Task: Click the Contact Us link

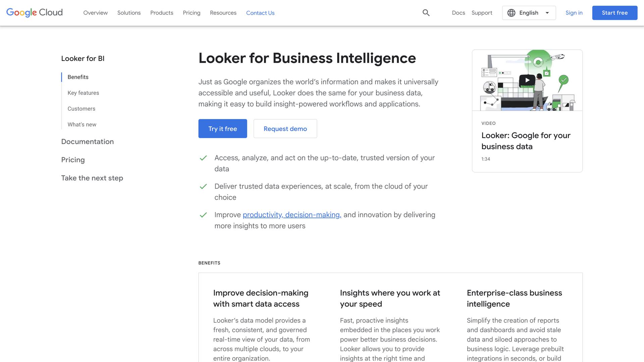Action: click(x=260, y=13)
